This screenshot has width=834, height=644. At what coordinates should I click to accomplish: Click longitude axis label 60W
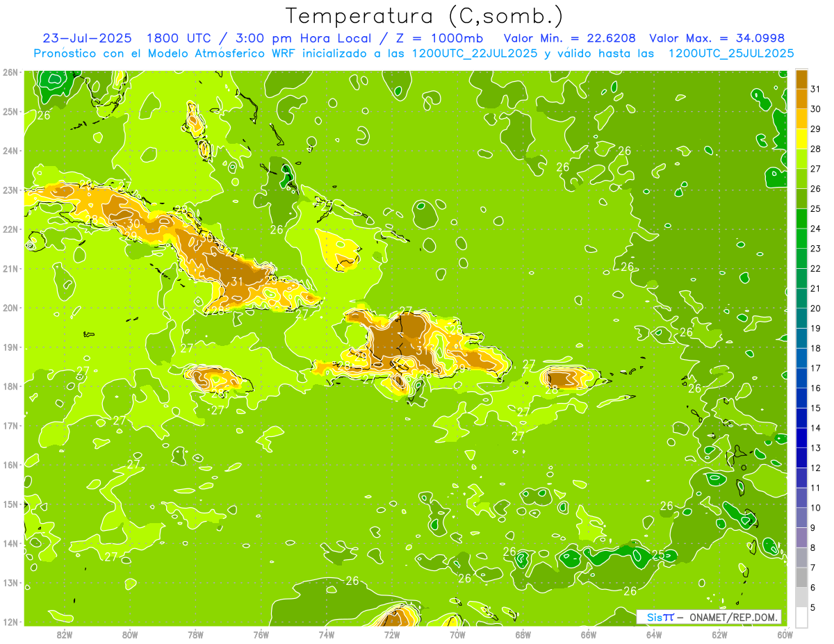(784, 634)
